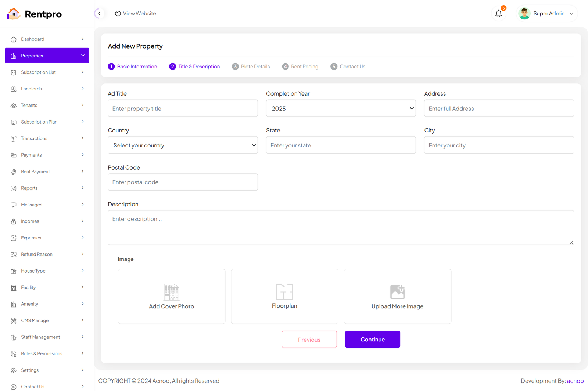Follow the acnoo developer link

click(x=575, y=381)
